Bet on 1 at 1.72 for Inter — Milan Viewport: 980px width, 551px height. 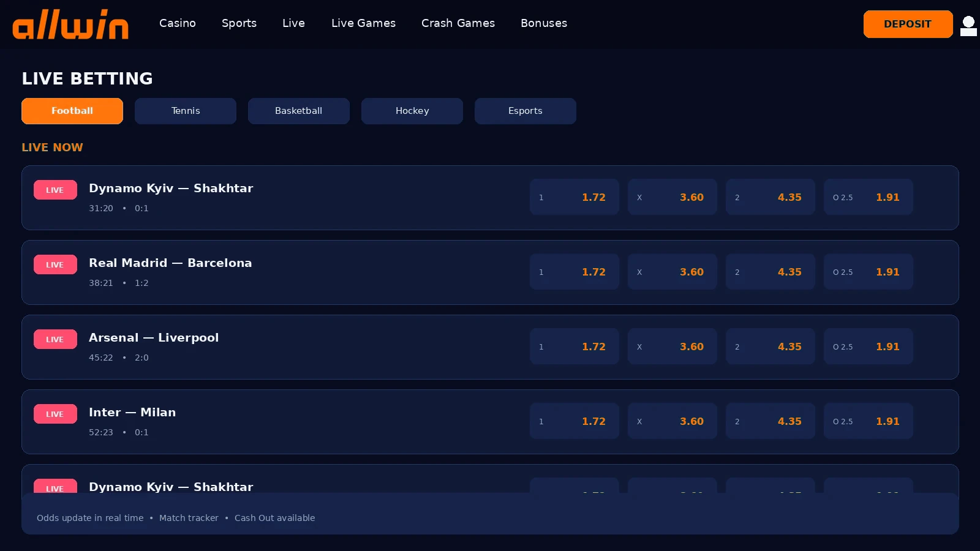[575, 421]
